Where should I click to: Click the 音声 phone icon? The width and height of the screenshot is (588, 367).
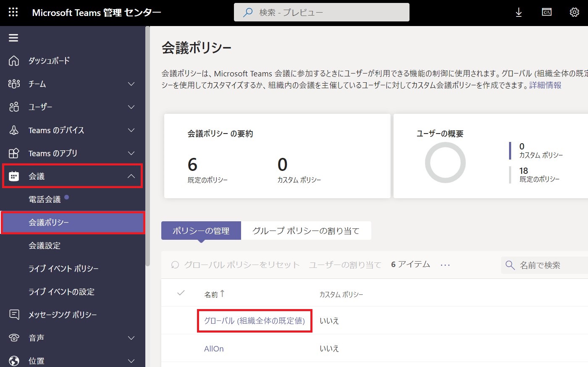click(14, 338)
